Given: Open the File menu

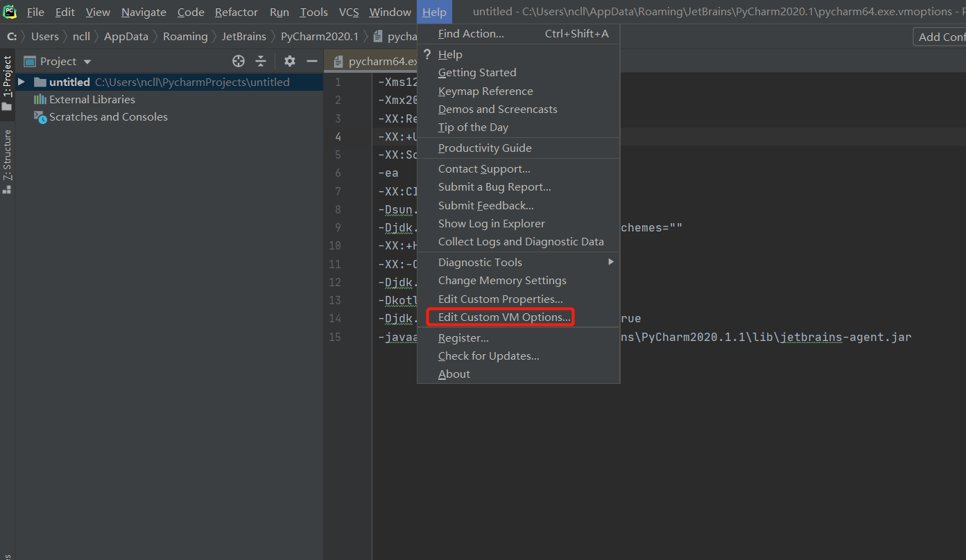Looking at the screenshot, I should pyautogui.click(x=35, y=12).
